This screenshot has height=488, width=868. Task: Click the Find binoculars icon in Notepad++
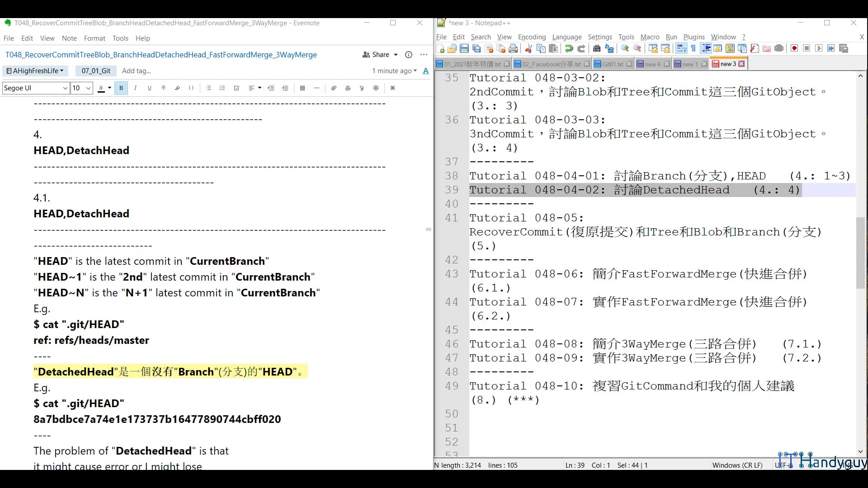(x=597, y=49)
